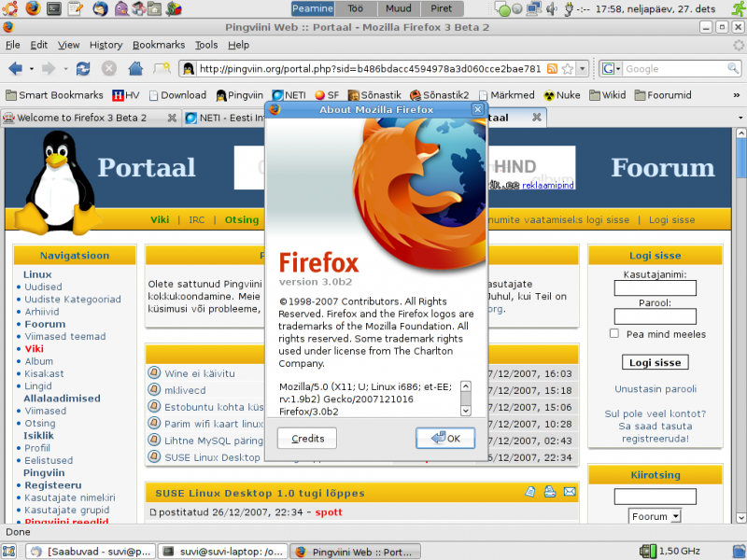Screen dimensions: 747x560
Task: Click the Logi sisse login button
Action: pos(655,362)
